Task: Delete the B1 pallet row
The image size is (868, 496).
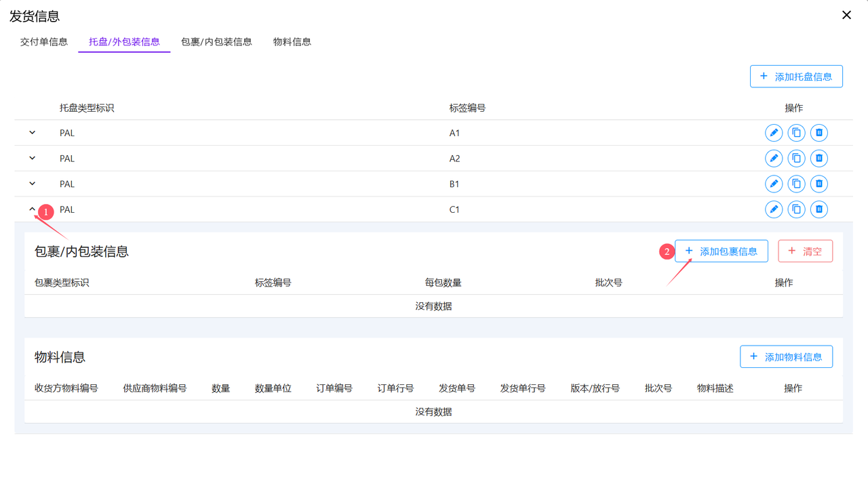Action: (819, 184)
